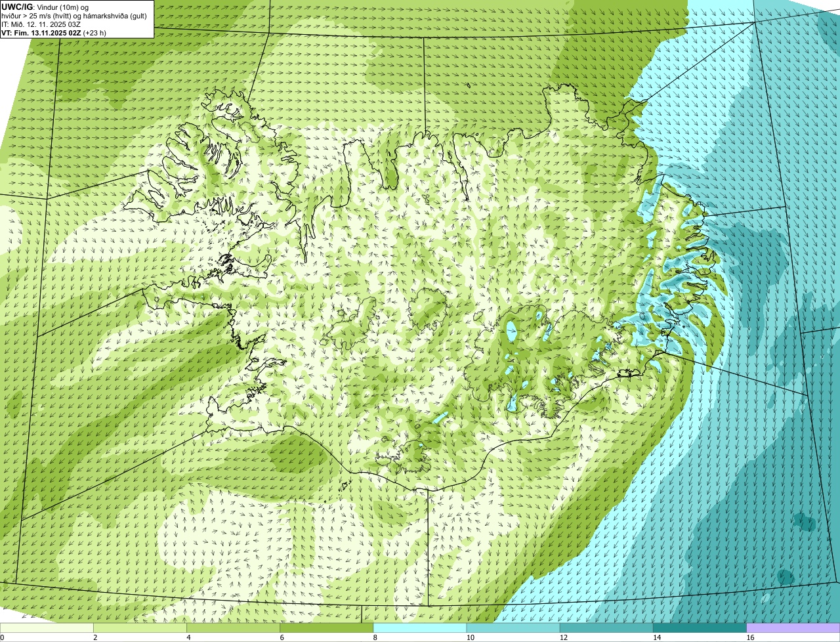Click the '16' label under the colorbar
The width and height of the screenshot is (840, 642).
click(750, 637)
